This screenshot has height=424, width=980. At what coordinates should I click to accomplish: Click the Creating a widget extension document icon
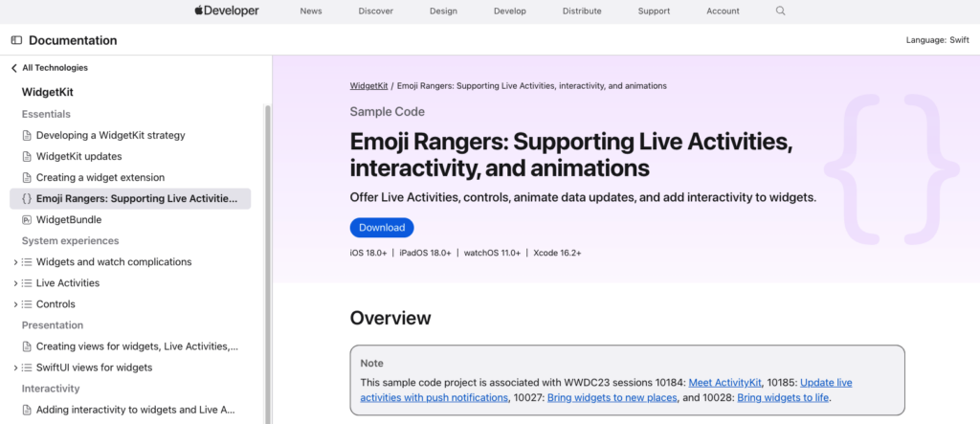[x=27, y=177]
